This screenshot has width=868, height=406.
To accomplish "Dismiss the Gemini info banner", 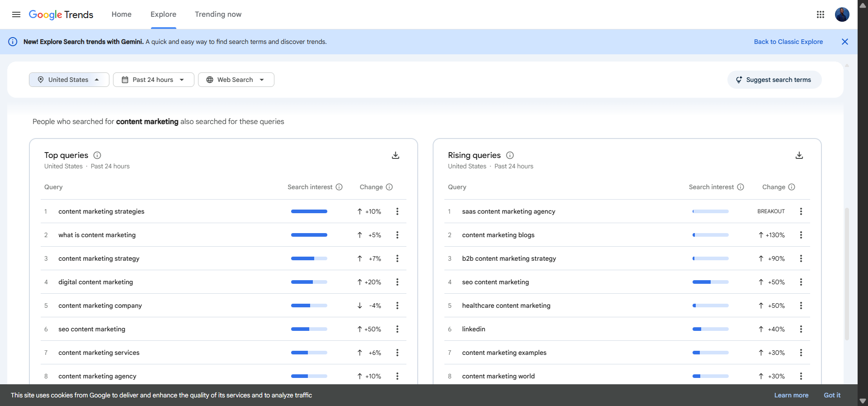I will pyautogui.click(x=845, y=42).
